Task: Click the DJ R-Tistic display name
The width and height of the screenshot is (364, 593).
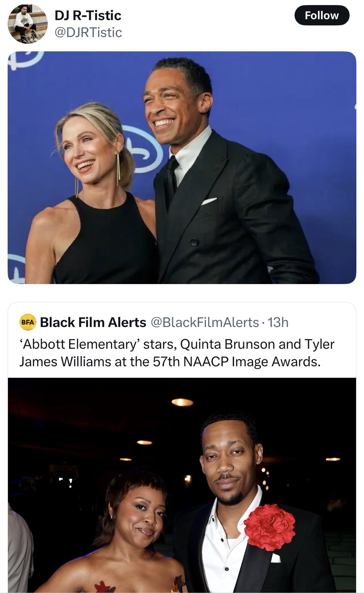Action: [88, 15]
